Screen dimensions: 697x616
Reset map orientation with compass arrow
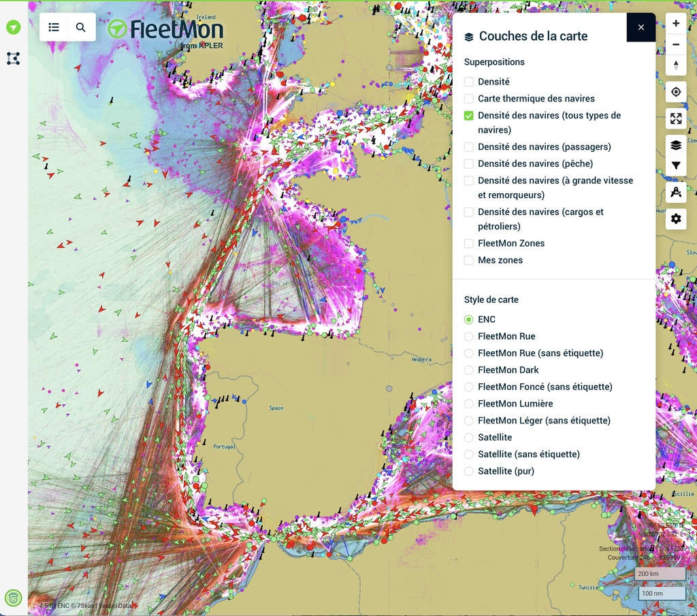(x=675, y=65)
